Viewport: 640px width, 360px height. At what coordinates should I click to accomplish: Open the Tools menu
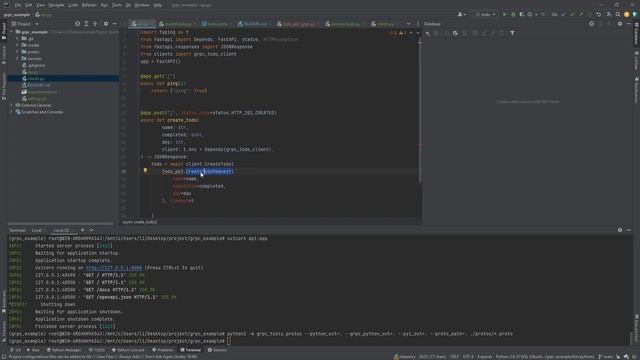point(117,5)
